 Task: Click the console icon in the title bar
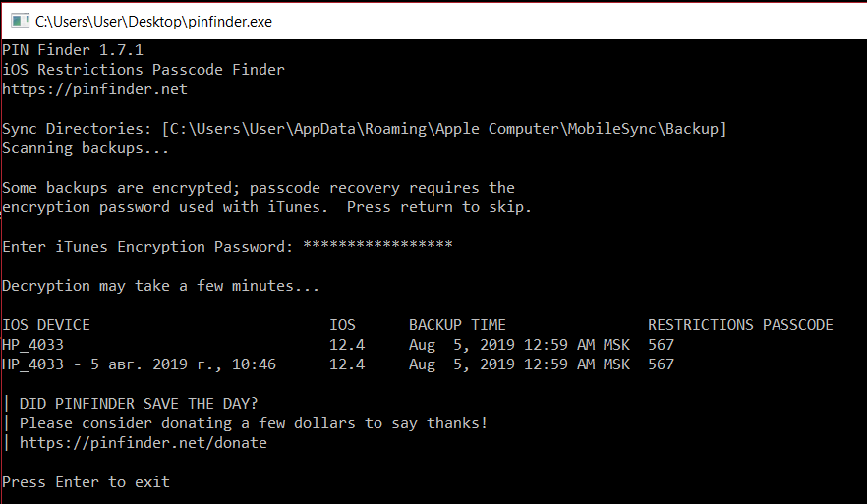(x=17, y=20)
